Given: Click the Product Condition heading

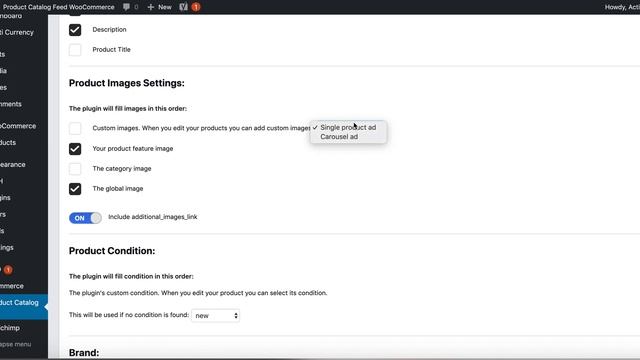Looking at the screenshot, I should tap(112, 251).
